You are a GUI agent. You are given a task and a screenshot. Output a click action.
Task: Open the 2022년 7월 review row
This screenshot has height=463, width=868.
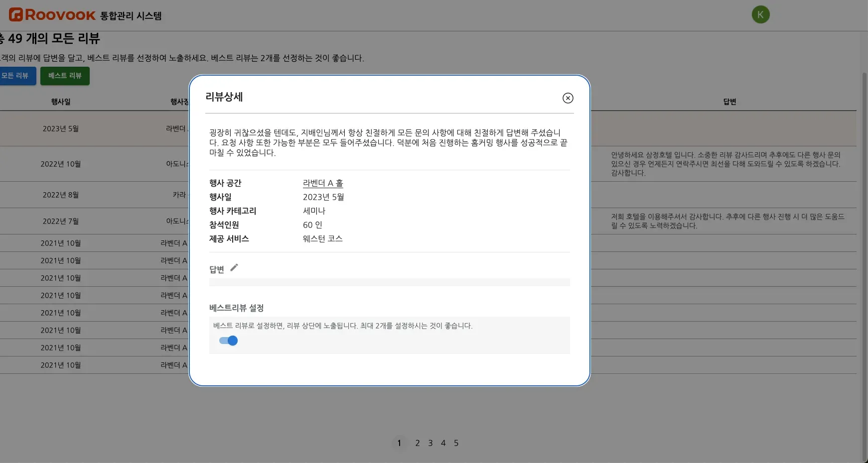[61, 221]
